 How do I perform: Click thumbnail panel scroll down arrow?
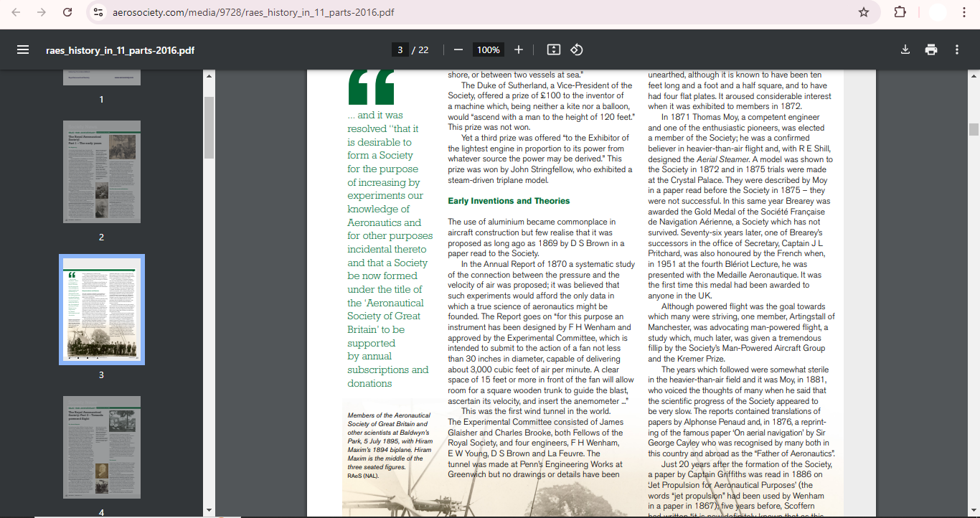point(209,510)
